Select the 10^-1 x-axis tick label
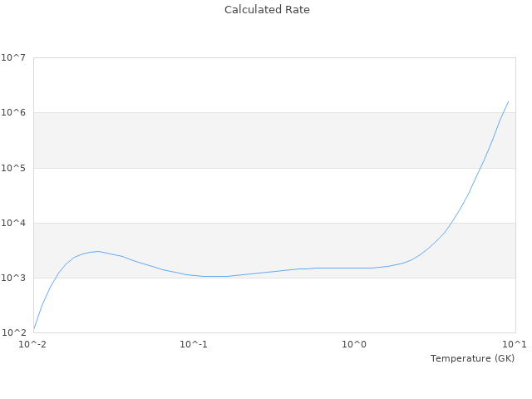The image size is (532, 399). [x=194, y=344]
